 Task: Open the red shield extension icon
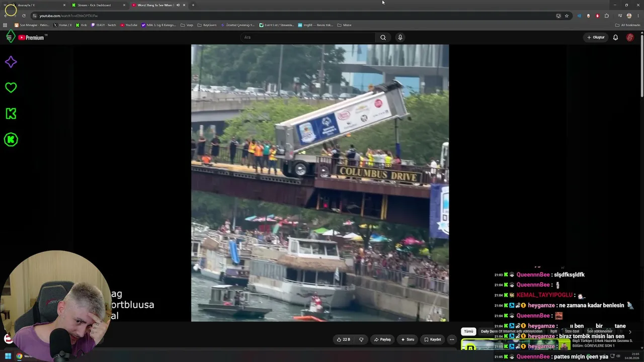click(597, 16)
